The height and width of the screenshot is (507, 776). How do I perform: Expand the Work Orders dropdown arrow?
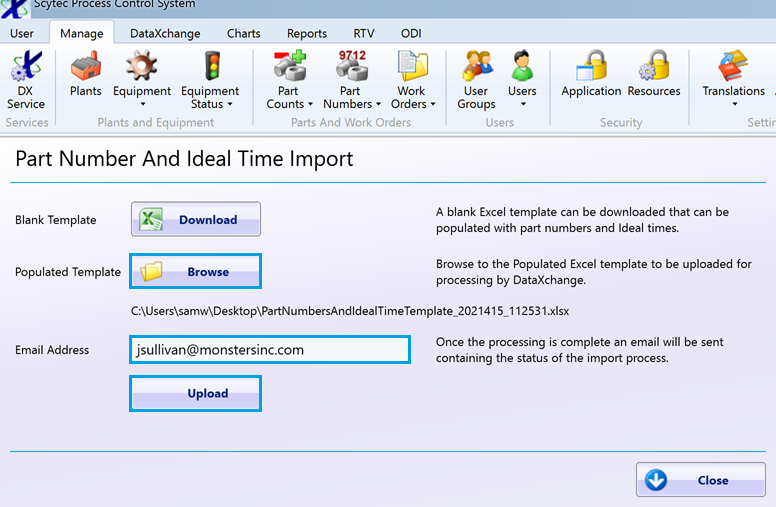(x=433, y=104)
